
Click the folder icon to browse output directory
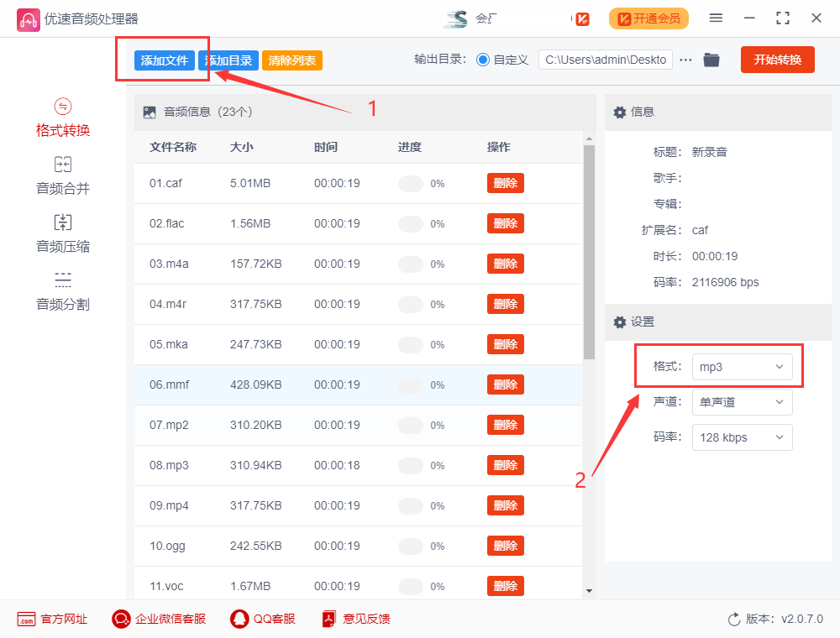[x=711, y=60]
